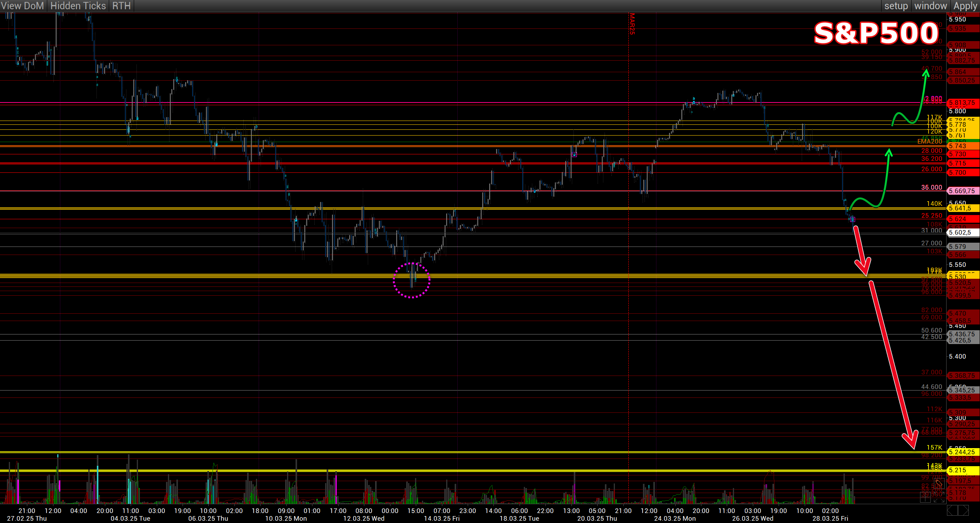Click the 20.03.25 Thu date label

coord(597,518)
